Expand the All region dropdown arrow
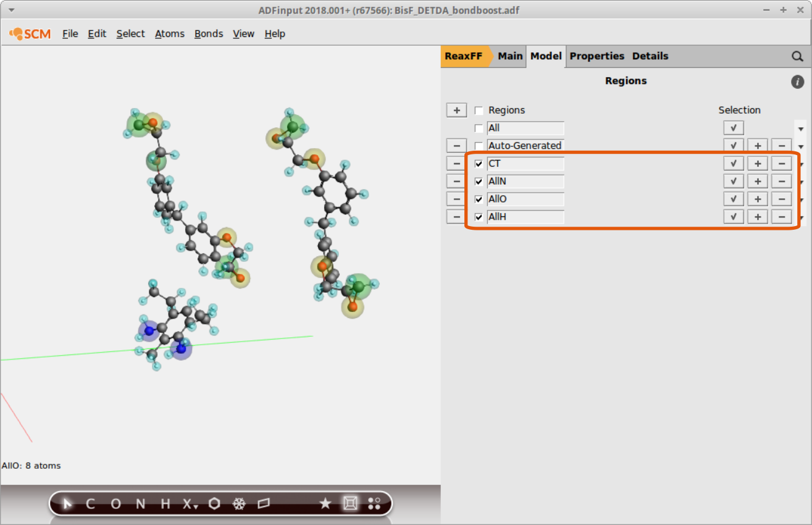The image size is (812, 525). coord(801,129)
